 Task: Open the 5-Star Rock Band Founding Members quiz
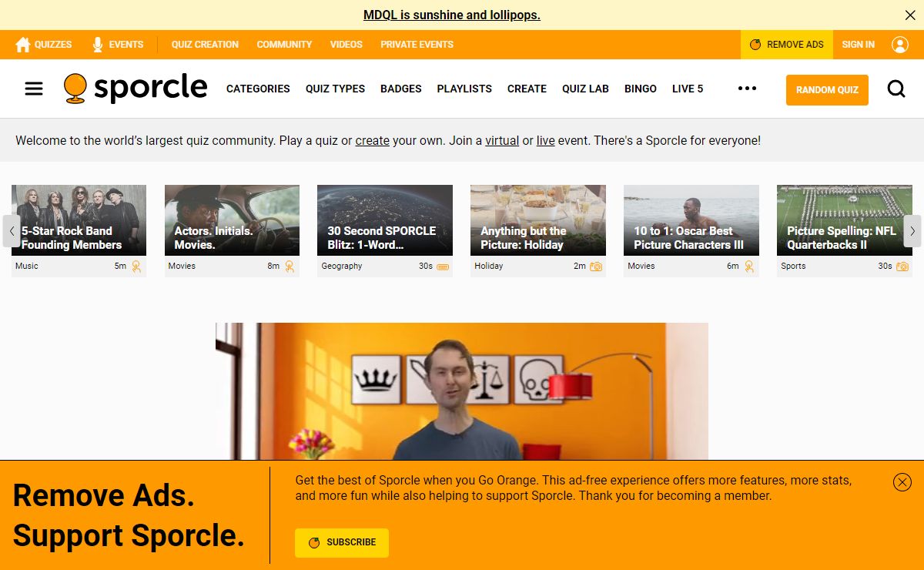79,220
